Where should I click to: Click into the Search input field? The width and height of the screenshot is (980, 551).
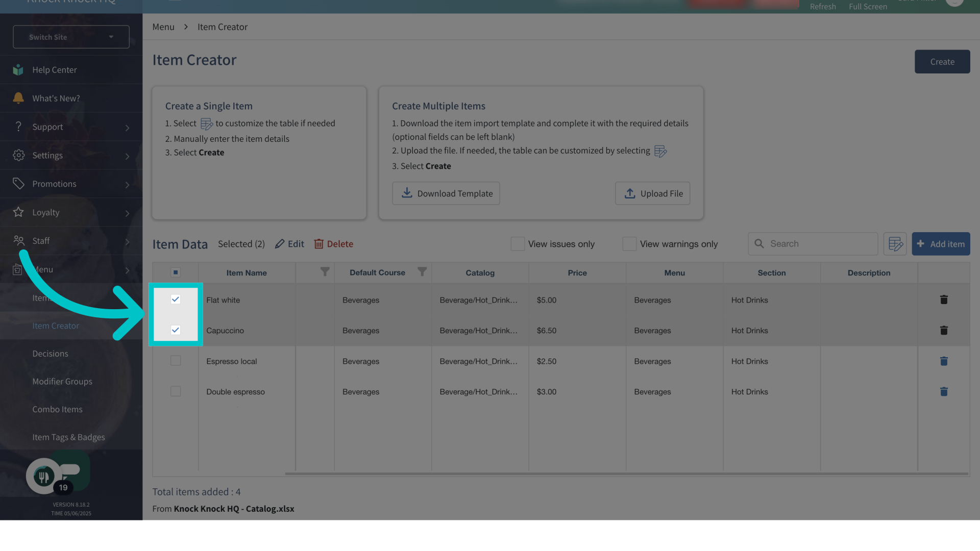point(821,244)
